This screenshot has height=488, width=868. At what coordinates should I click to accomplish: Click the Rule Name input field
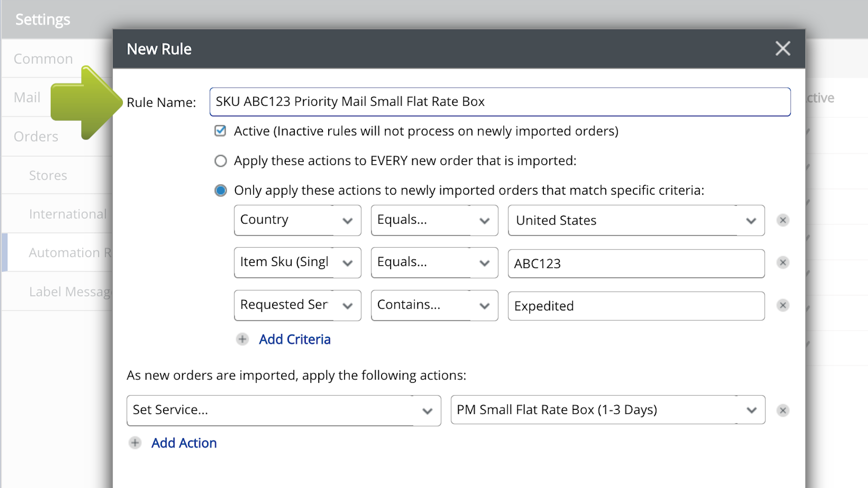click(x=500, y=102)
